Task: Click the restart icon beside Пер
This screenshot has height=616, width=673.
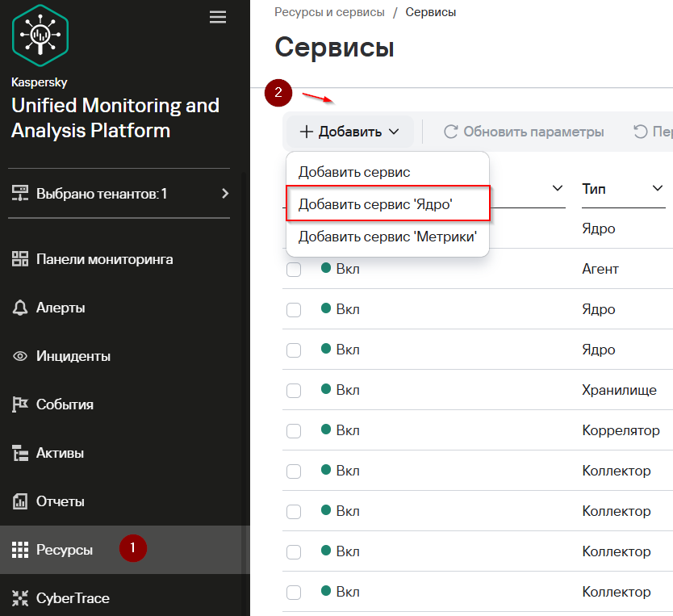Action: [x=641, y=132]
